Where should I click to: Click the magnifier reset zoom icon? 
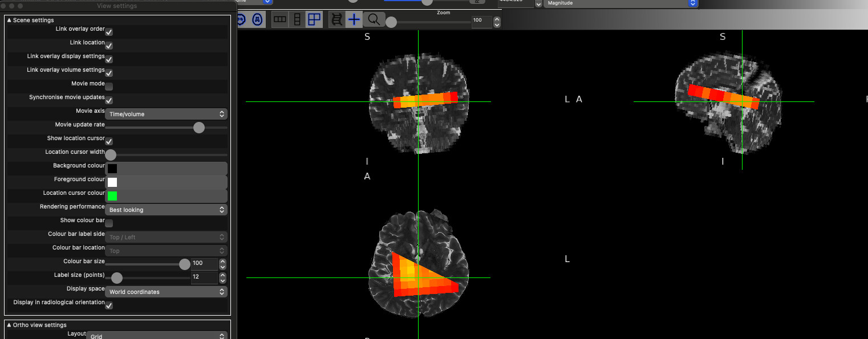373,19
